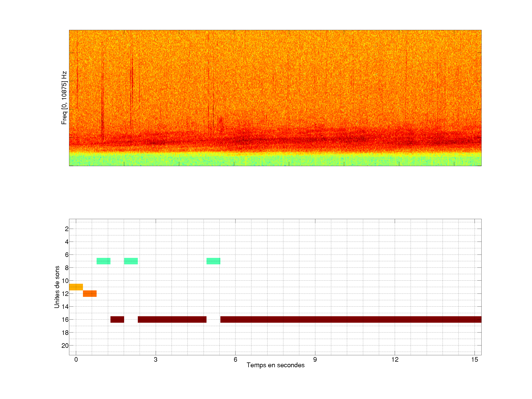Click the dark red band in spectrogram
This screenshot has width=532, height=399.
(275, 141)
